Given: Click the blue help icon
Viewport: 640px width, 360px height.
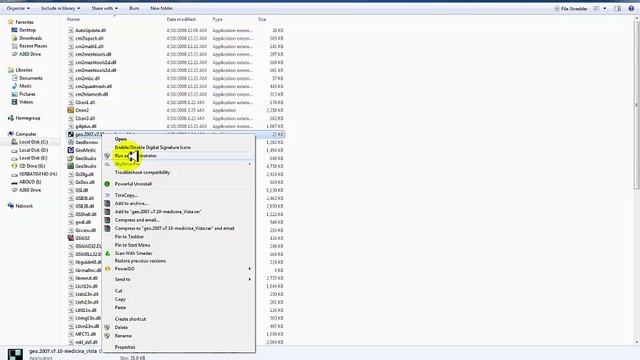Looking at the screenshot, I should pos(631,9).
